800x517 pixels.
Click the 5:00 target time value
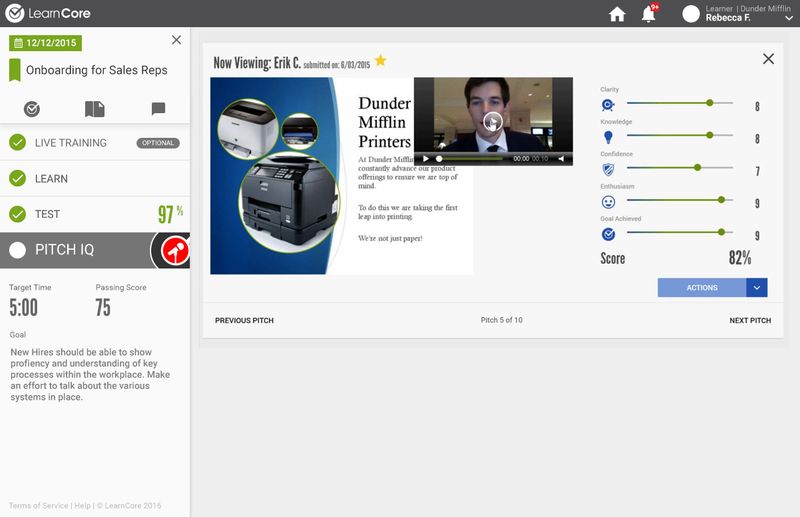coord(23,308)
